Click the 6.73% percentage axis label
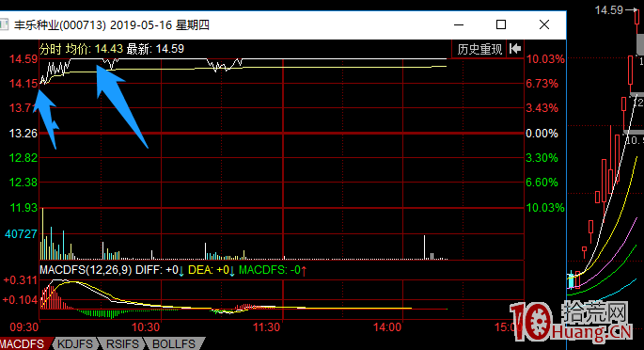The width and height of the screenshot is (644, 350). point(542,84)
